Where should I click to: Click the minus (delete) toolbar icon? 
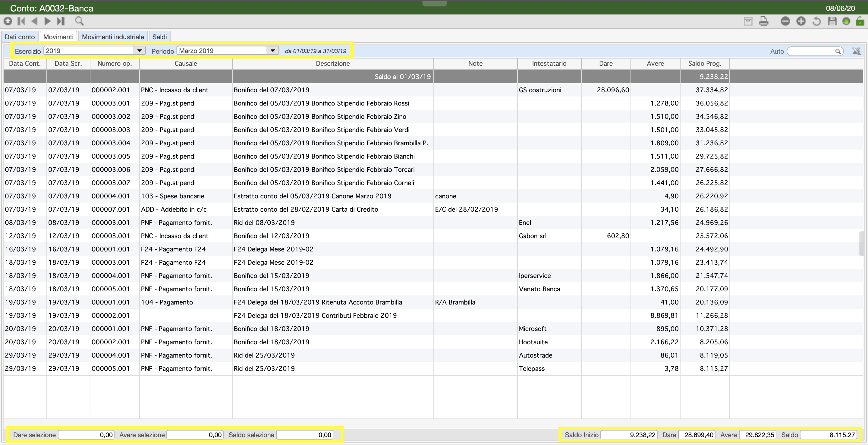click(785, 21)
